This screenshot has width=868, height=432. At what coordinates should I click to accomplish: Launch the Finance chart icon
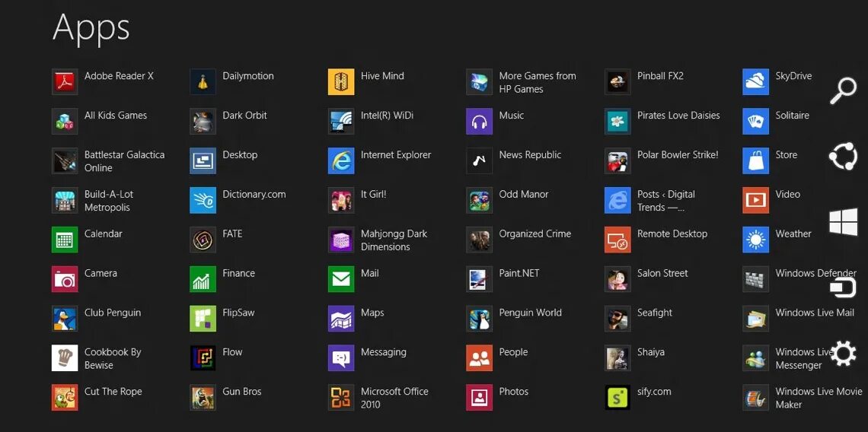click(x=203, y=279)
